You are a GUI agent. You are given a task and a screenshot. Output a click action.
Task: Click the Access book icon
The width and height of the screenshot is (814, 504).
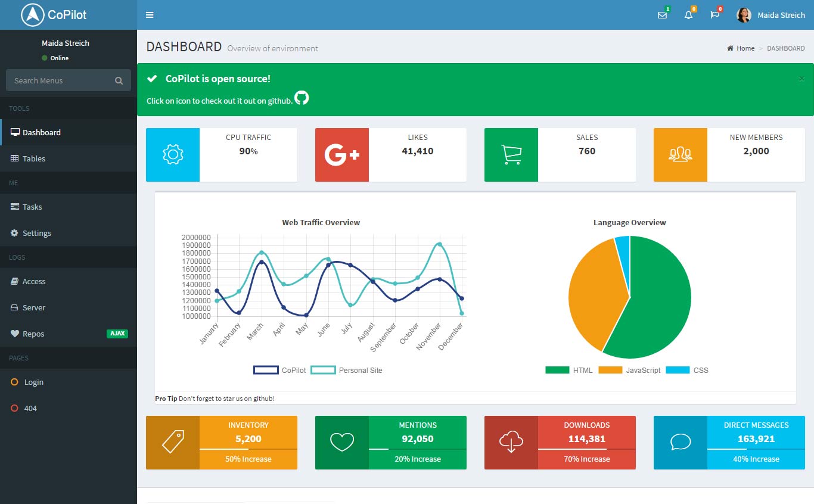point(15,281)
